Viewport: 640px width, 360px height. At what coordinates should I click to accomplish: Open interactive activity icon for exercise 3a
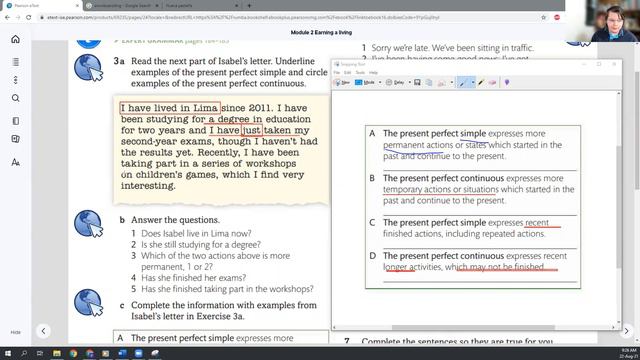(89, 68)
